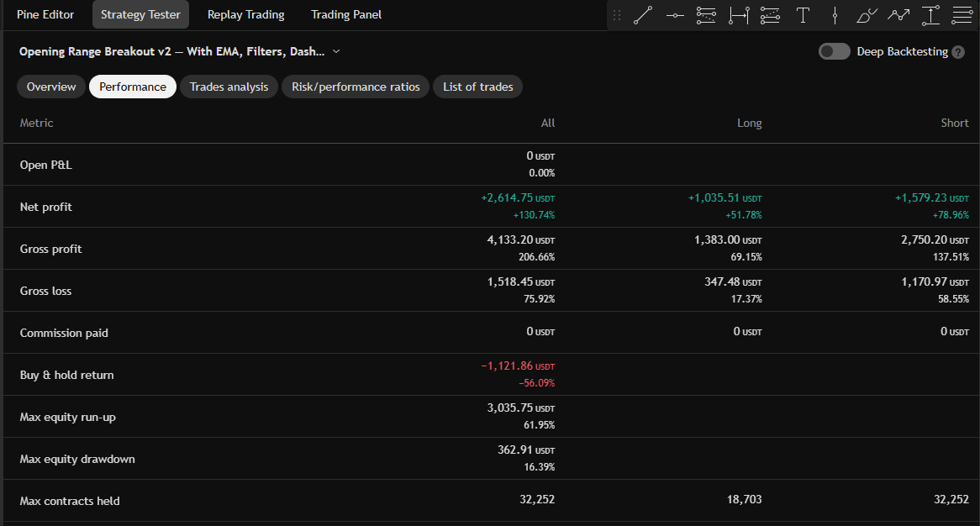Select the vertical line tool
980x526 pixels.
pos(834,13)
